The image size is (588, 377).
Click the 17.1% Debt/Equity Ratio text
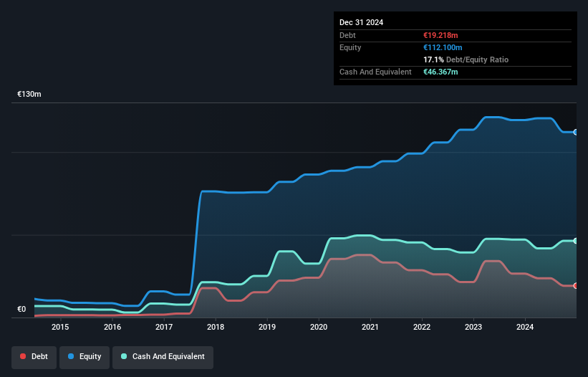click(x=466, y=59)
